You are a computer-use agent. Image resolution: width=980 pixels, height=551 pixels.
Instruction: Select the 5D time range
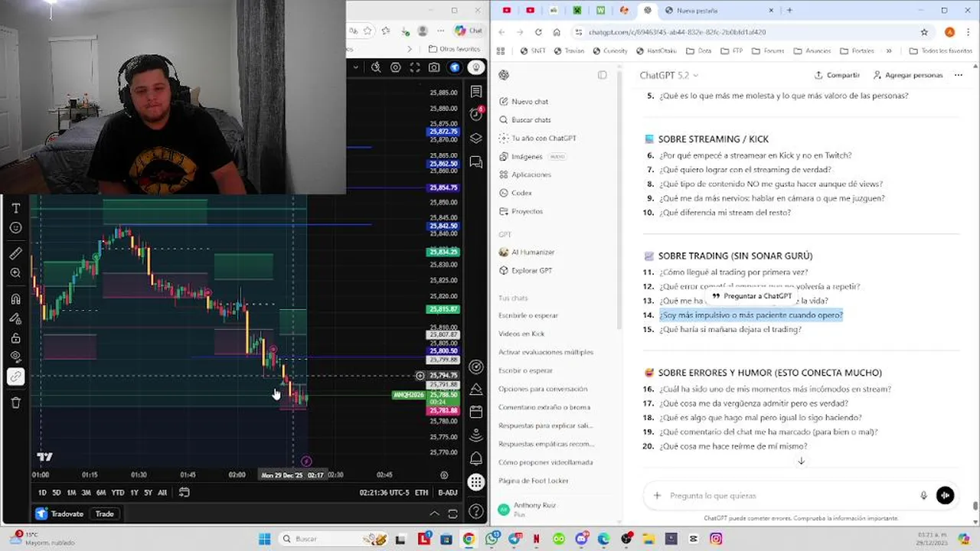(57, 493)
